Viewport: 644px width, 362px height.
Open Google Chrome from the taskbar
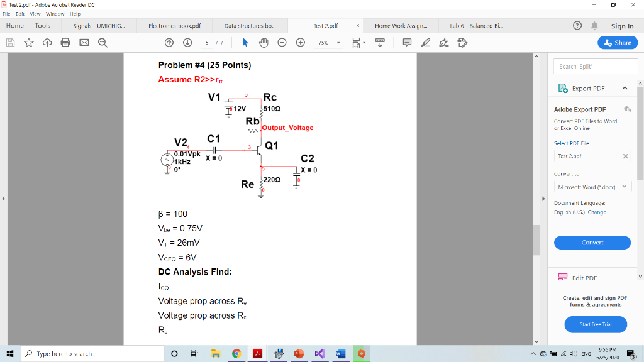tap(236, 353)
